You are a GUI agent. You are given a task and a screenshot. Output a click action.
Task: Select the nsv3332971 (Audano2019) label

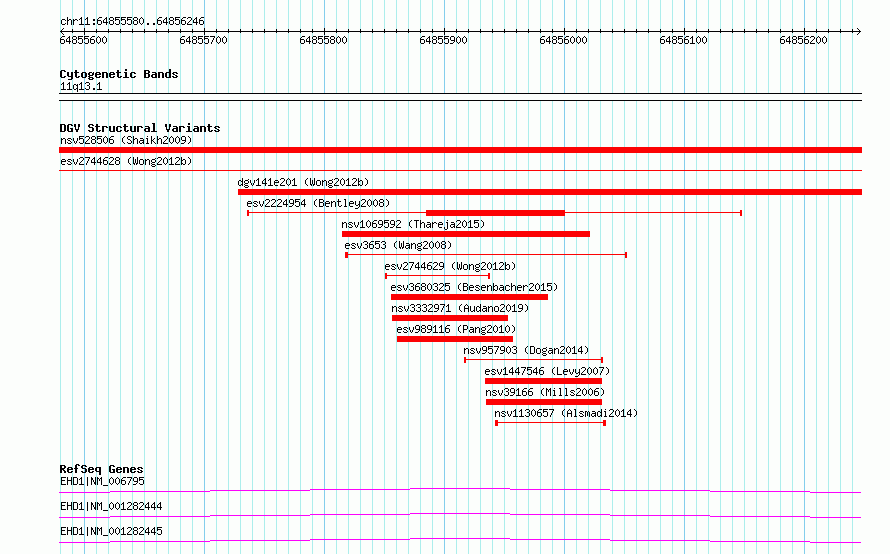[x=460, y=308]
